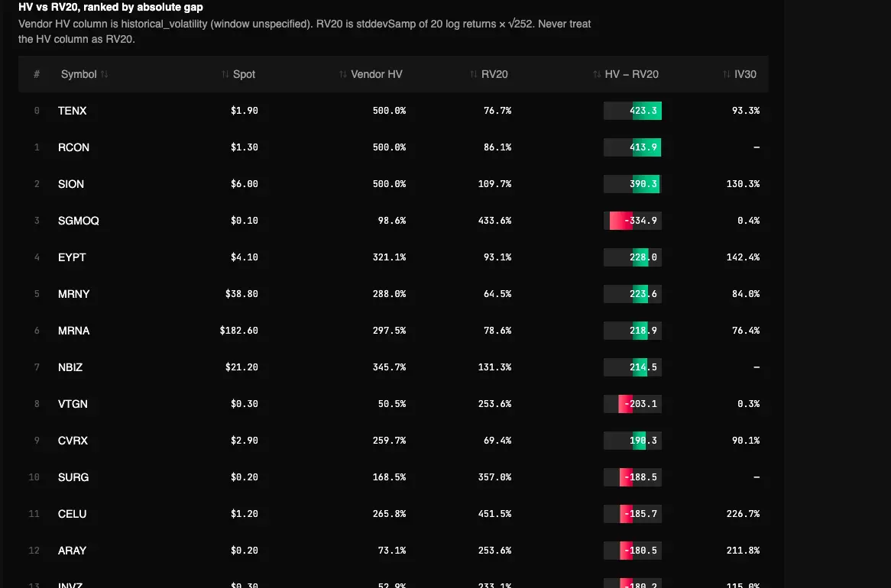This screenshot has width=891, height=588.
Task: Click SGMOQ Vendor HV value 98.6%
Action: (x=392, y=221)
